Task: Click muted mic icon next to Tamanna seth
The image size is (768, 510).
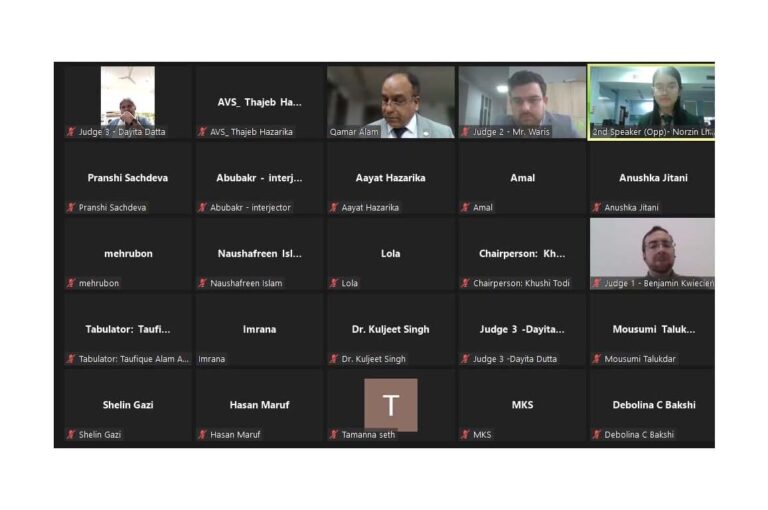Action: click(x=334, y=434)
